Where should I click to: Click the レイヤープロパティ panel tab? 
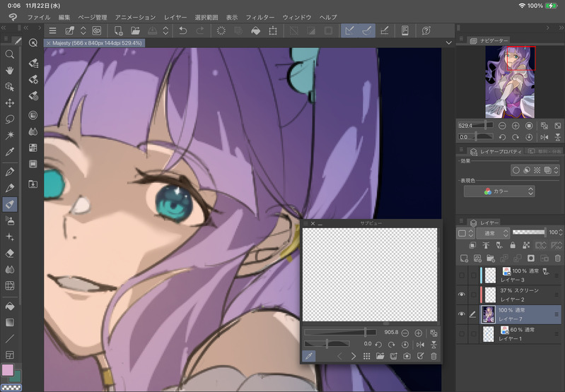point(496,152)
